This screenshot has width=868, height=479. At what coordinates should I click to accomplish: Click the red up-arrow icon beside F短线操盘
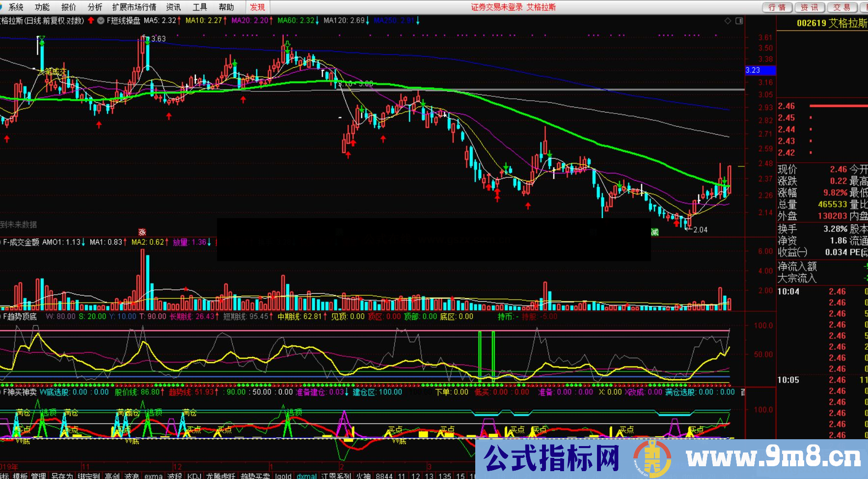[x=91, y=21]
